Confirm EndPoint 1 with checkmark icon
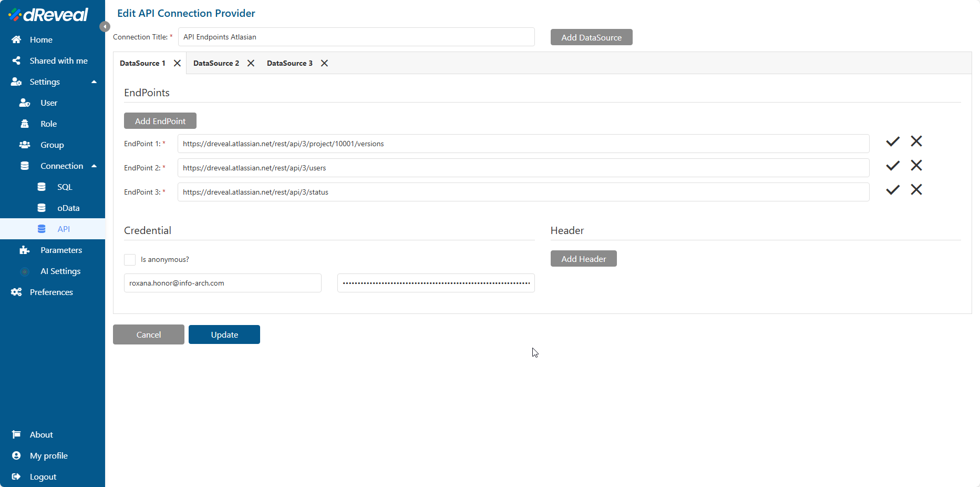 892,141
